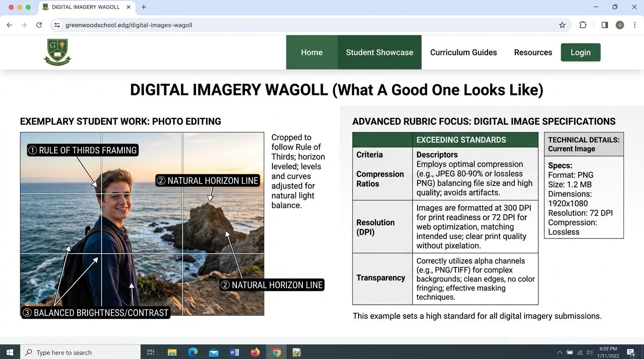Open the browser extensions puzzle icon
Viewport: 644px width, 359px height.
coord(583,25)
